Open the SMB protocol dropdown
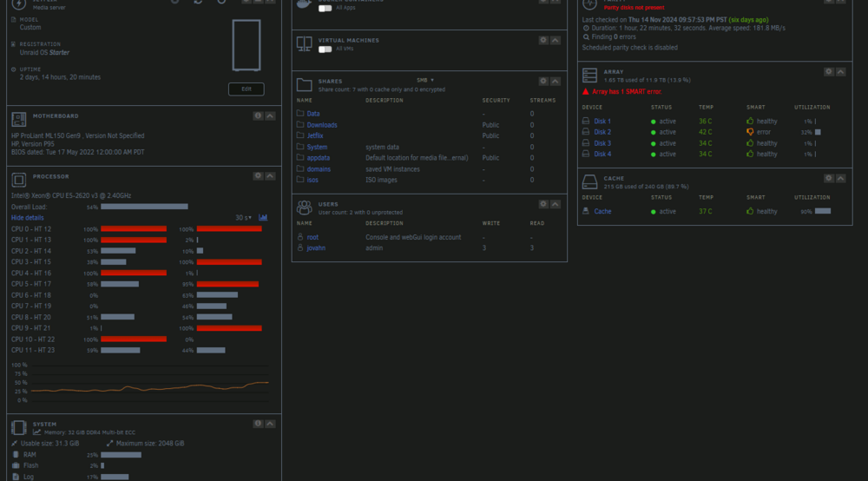Screen dimensions: 868x481 pos(425,80)
